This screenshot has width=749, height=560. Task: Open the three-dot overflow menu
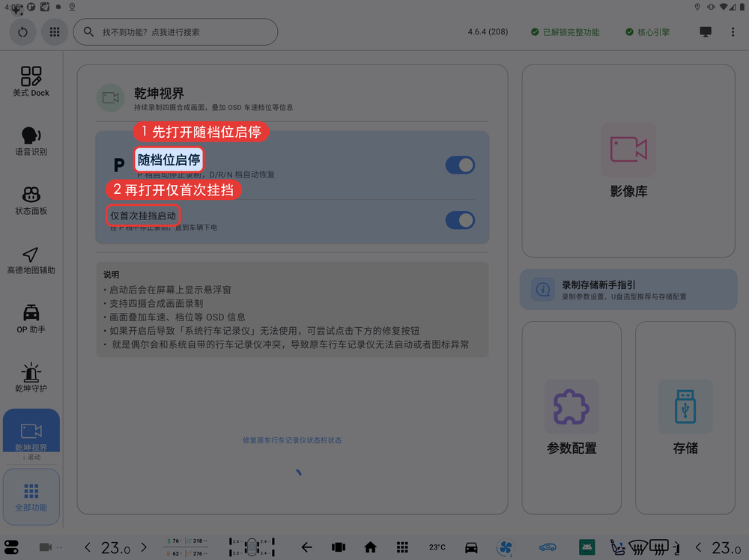click(733, 32)
